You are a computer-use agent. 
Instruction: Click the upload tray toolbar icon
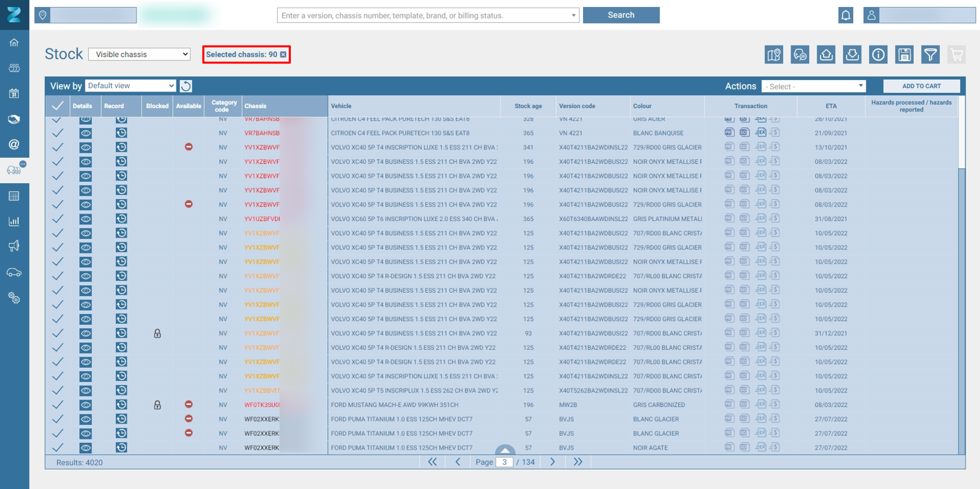pyautogui.click(x=826, y=54)
